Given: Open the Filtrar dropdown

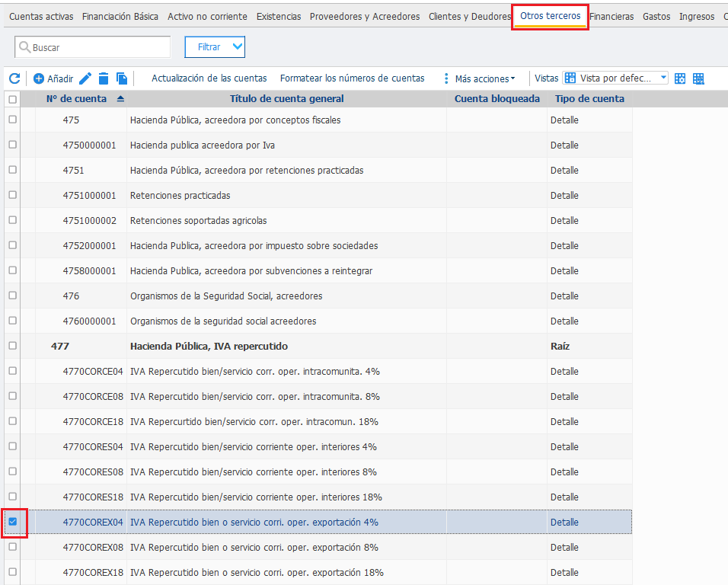Looking at the screenshot, I should click(215, 47).
